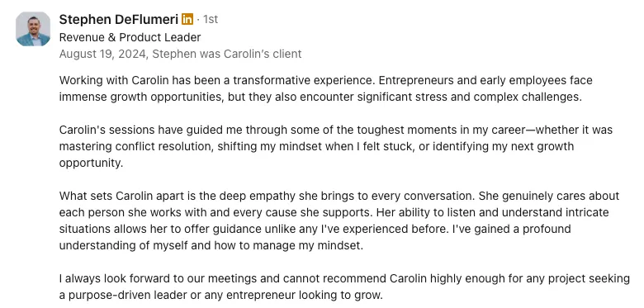This screenshot has height=308, width=644.
Task: Click the August 19, 2024 date text
Action: [x=103, y=54]
